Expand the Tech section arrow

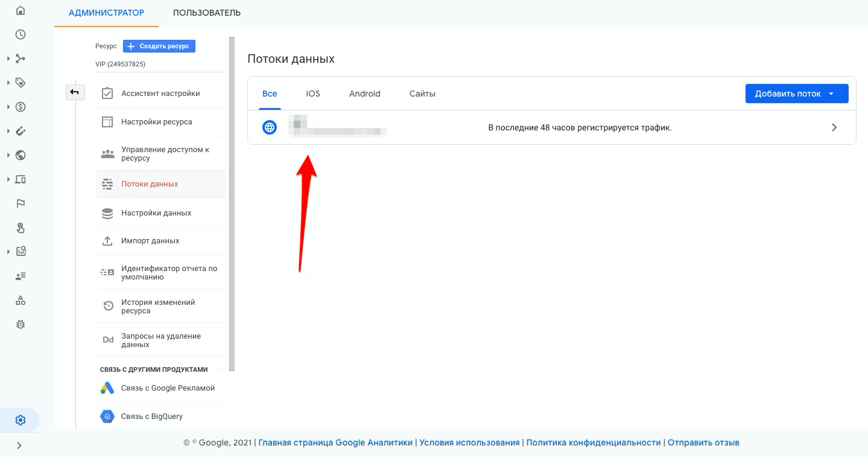(x=8, y=179)
